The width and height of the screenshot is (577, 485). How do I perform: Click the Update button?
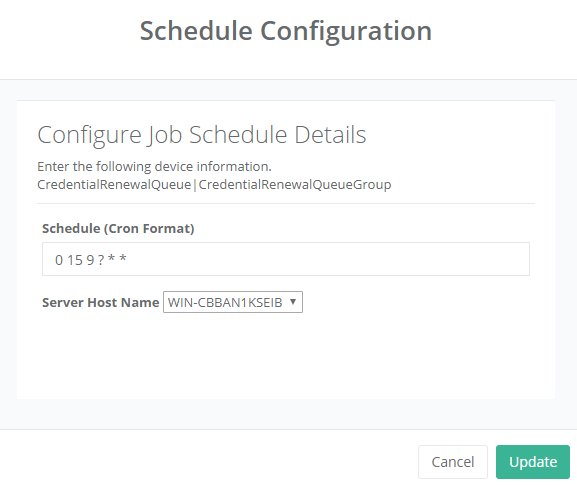[x=532, y=462]
